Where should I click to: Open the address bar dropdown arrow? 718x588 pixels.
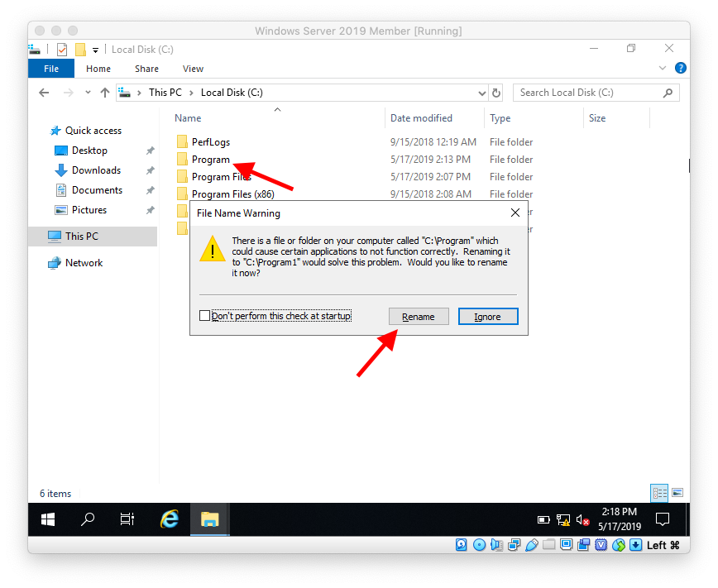coord(481,93)
